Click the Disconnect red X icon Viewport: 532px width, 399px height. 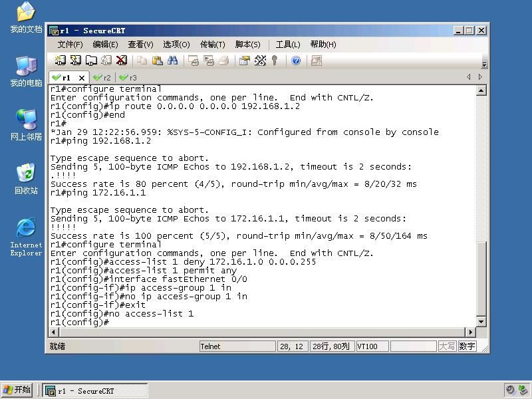click(x=122, y=61)
